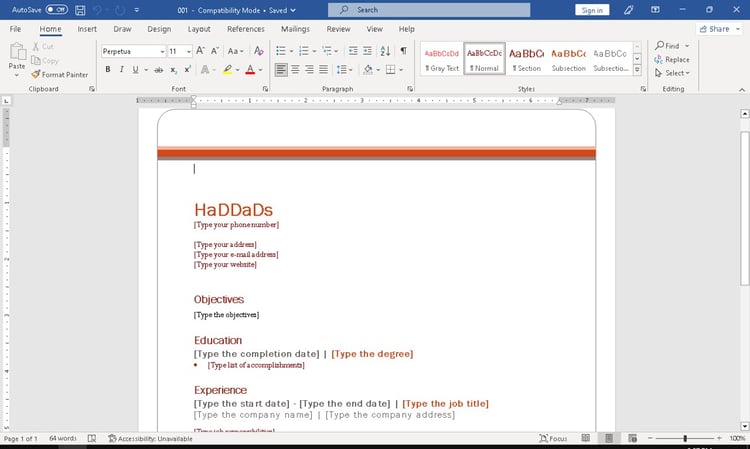Click Sort icon

point(386,51)
